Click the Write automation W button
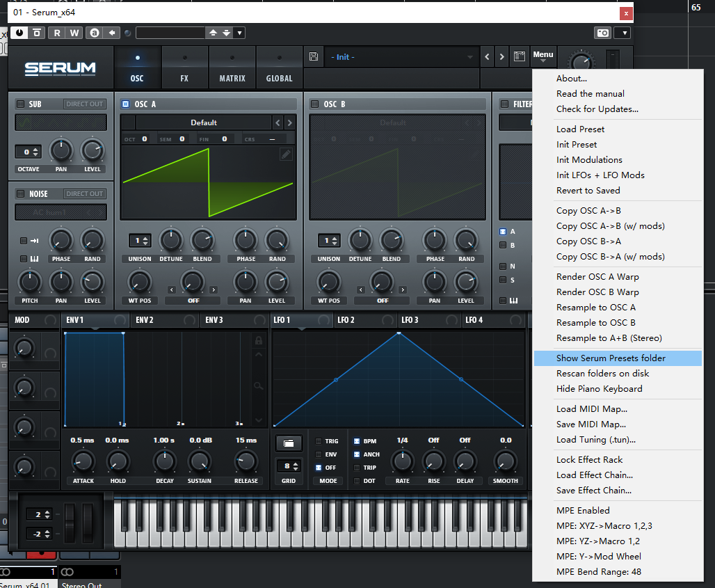 point(74,33)
